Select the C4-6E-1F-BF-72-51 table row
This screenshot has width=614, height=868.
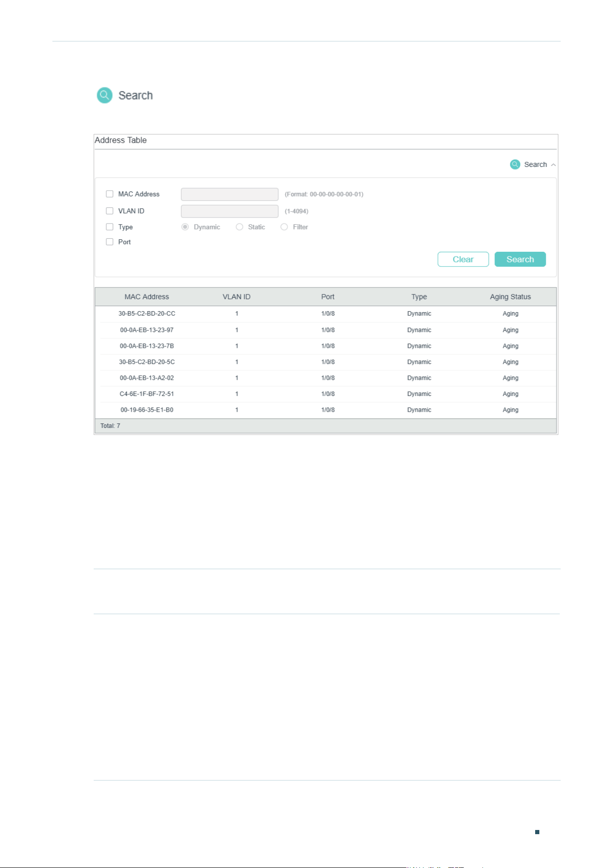click(x=326, y=394)
